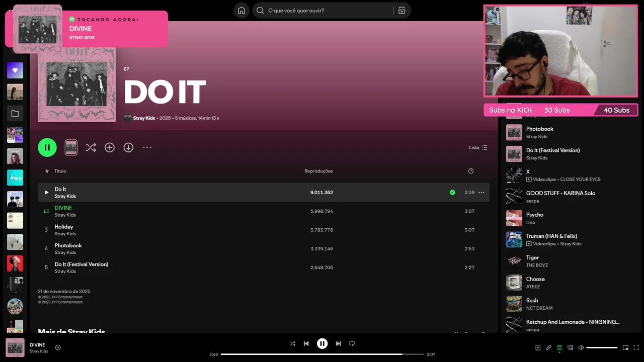Screen dimensions: 644x362
Task: Seek on the song progress bar
Action: tap(323, 354)
